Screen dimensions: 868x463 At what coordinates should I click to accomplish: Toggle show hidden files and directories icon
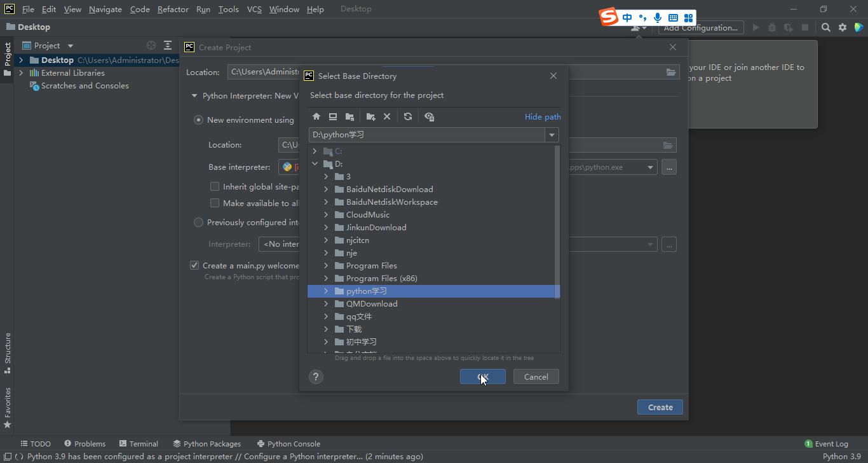pyautogui.click(x=429, y=116)
